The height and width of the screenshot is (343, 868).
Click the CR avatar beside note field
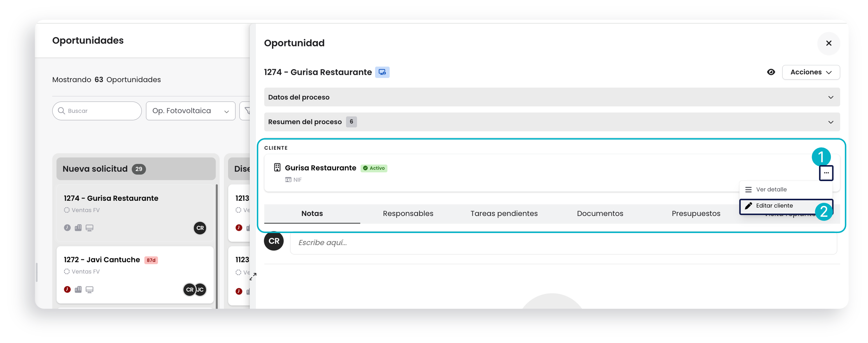[x=274, y=241]
